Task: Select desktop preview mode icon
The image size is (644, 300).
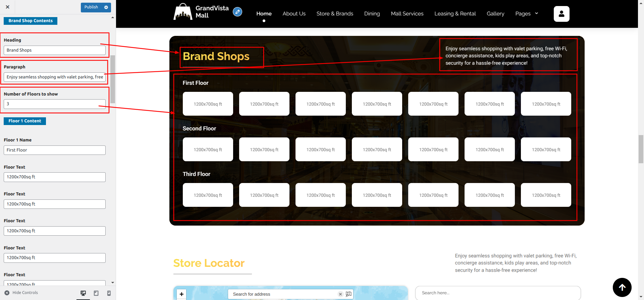Action: (x=83, y=293)
